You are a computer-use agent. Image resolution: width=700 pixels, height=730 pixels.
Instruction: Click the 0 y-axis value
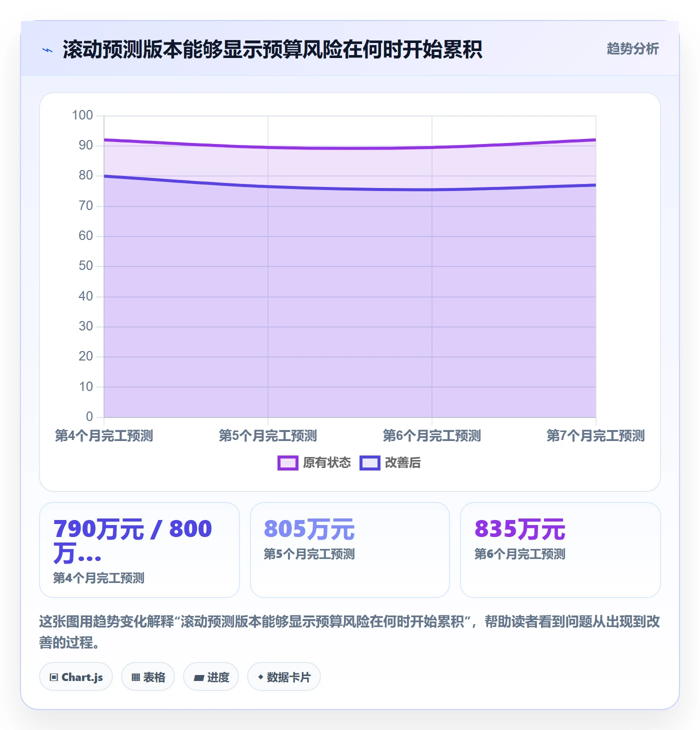89,416
